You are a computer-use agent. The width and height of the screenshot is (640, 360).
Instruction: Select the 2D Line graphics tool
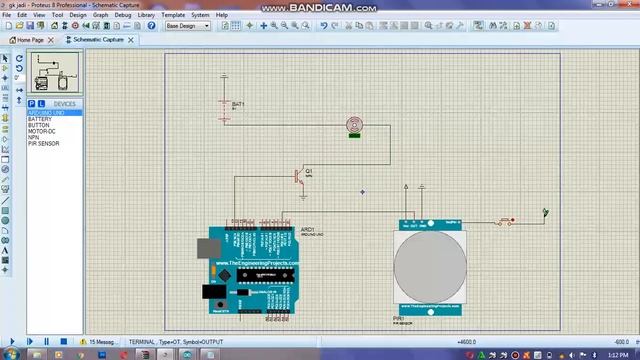tap(5, 200)
